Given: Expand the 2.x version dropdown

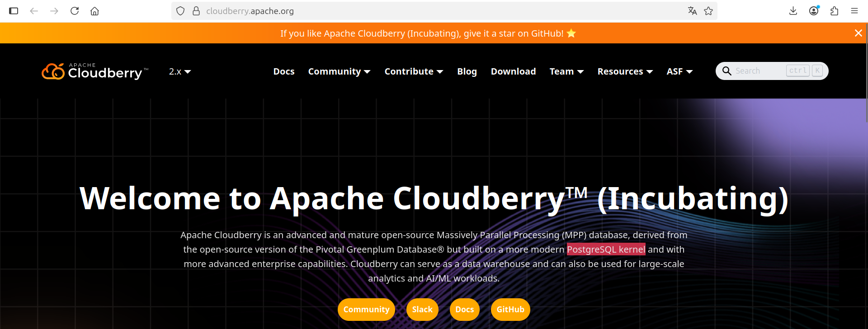Looking at the screenshot, I should click(x=179, y=71).
